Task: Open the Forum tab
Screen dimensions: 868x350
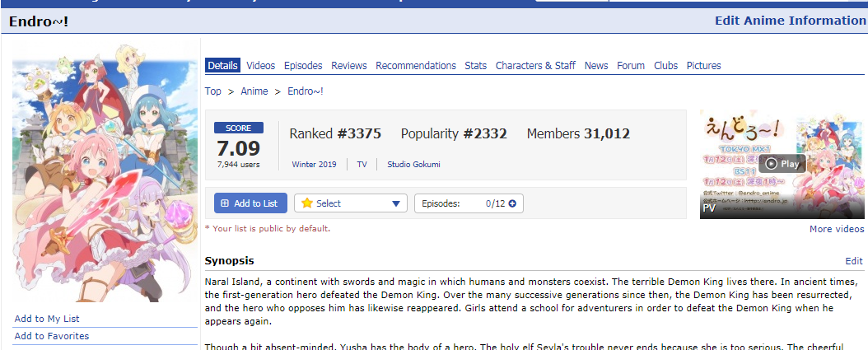Action: (x=631, y=65)
